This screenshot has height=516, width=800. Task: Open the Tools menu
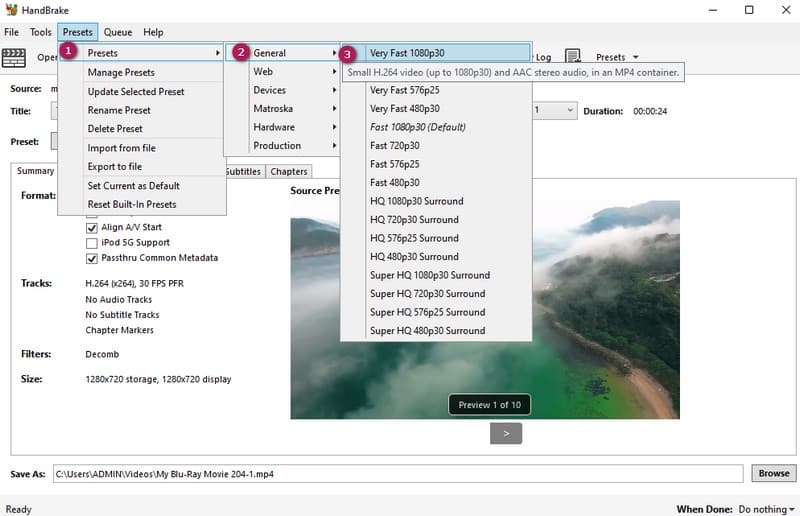pyautogui.click(x=40, y=32)
